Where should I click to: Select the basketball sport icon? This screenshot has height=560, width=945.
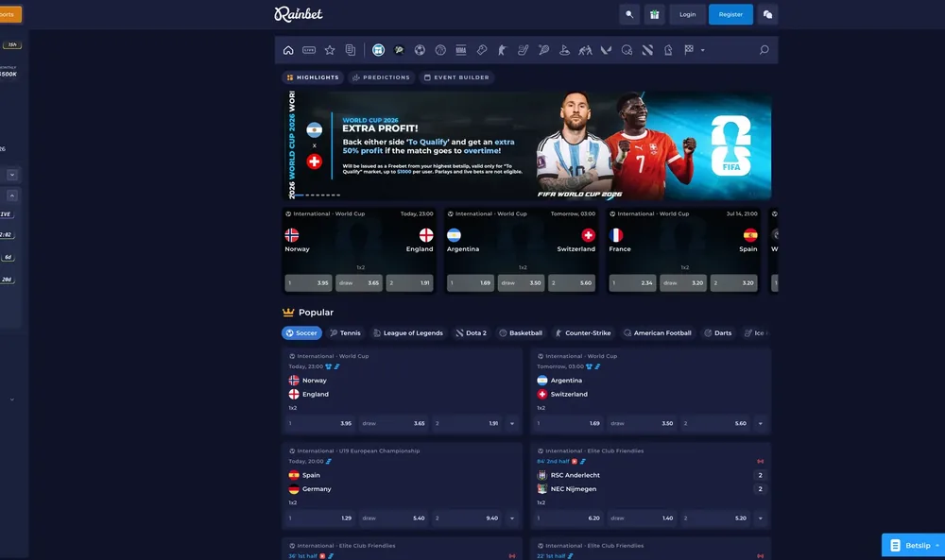[440, 50]
